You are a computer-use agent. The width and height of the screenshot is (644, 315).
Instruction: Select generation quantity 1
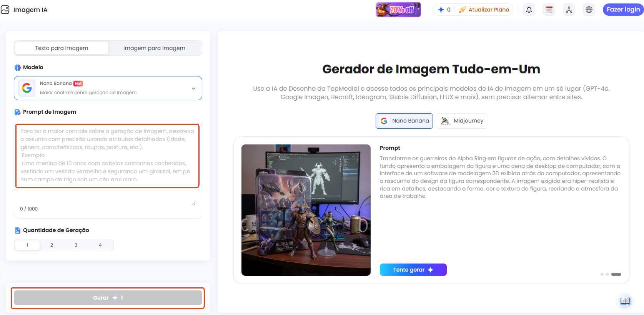(x=27, y=245)
